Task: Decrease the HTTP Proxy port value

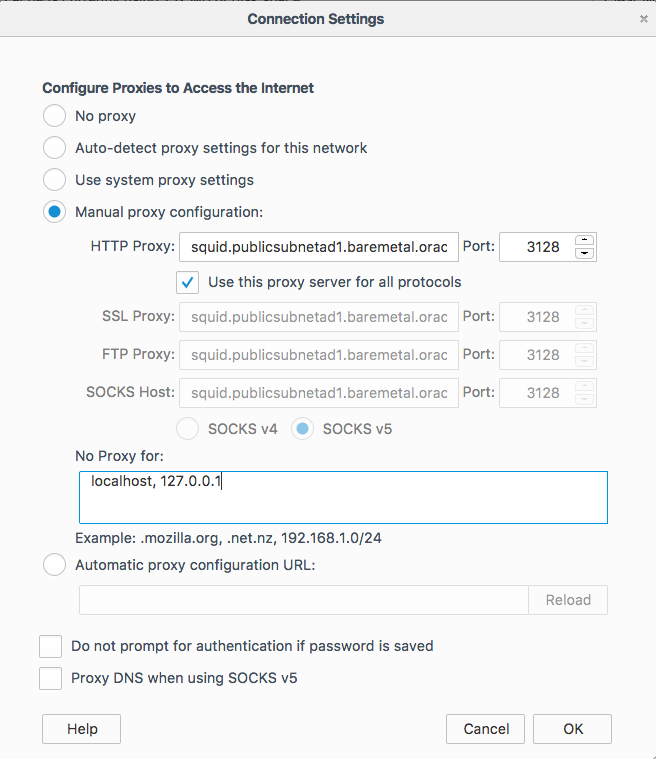Action: click(x=584, y=253)
